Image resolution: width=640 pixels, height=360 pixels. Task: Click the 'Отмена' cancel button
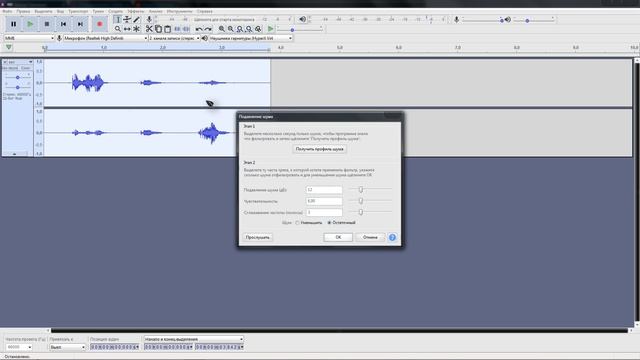coord(370,237)
